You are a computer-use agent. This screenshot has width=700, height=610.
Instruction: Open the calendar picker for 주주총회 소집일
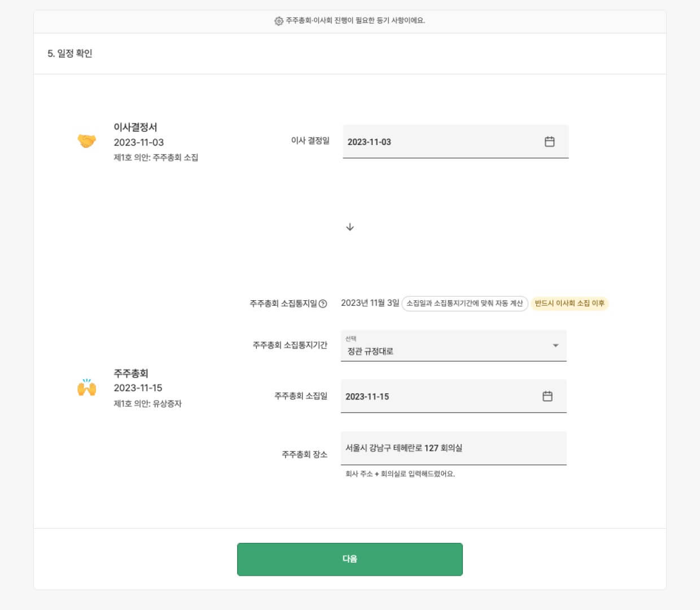[547, 396]
